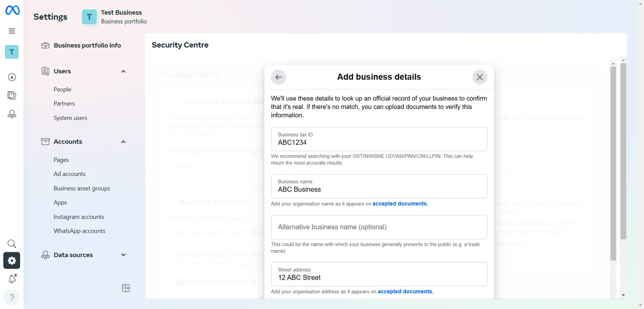Image resolution: width=644 pixels, height=309 pixels.
Task: Click the Test Business portfolio header
Action: pos(115,17)
